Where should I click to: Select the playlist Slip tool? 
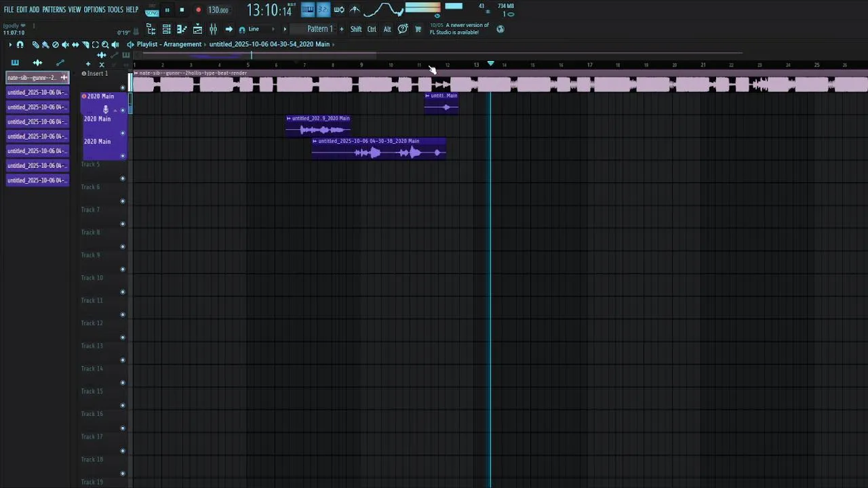point(75,45)
